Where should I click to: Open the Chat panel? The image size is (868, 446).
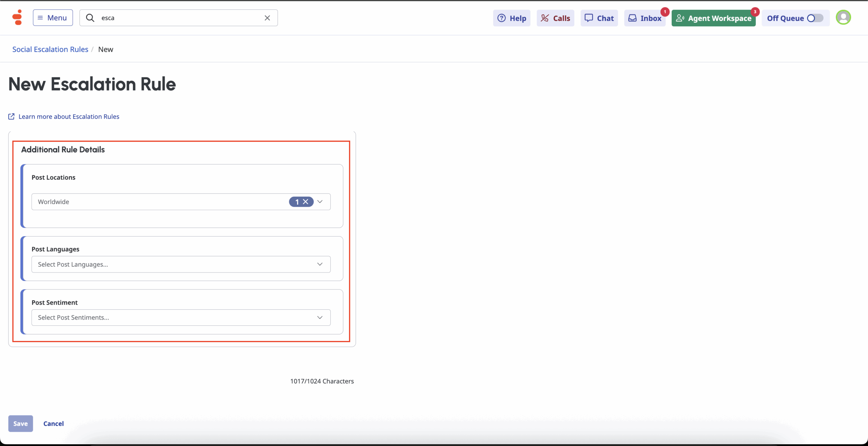point(599,18)
